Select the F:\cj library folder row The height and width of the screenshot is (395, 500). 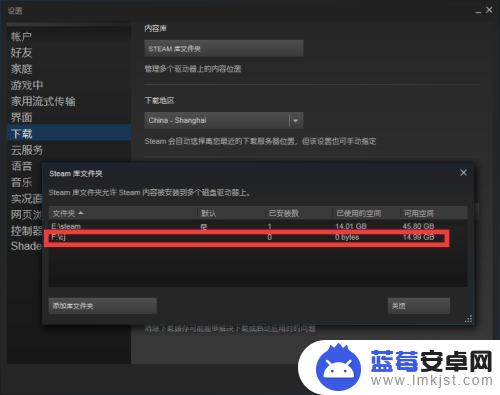(258, 237)
